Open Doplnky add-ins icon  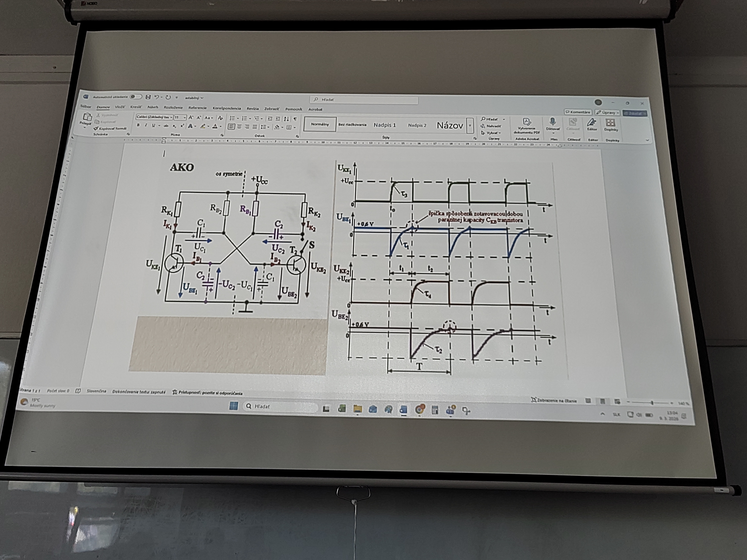click(x=610, y=123)
